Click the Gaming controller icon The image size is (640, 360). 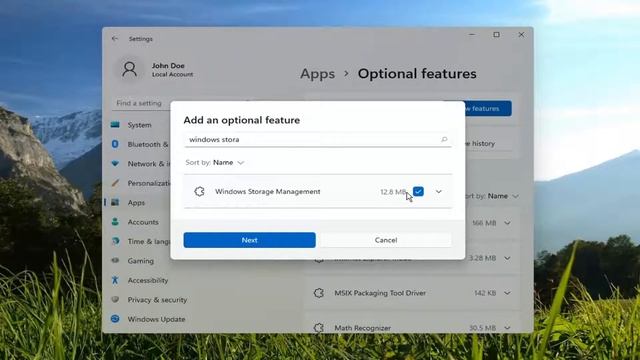pos(115,260)
